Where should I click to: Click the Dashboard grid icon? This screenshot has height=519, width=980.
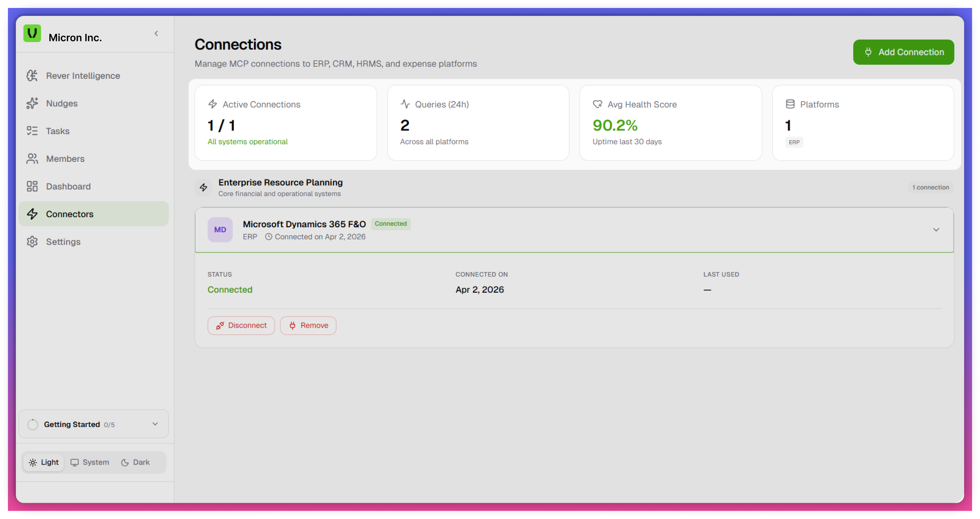pos(32,186)
